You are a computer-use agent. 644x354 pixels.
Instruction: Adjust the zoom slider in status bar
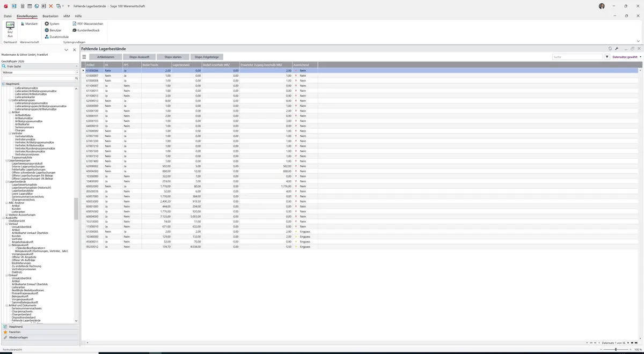tap(616, 350)
